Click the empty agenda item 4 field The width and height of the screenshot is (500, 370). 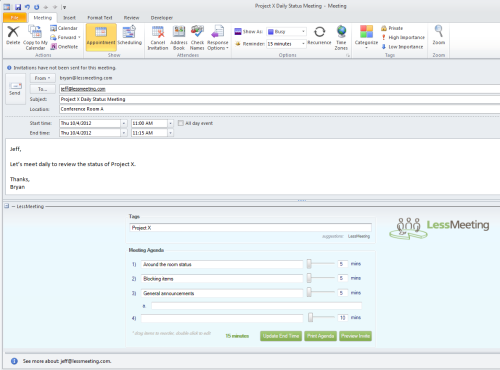(222, 318)
